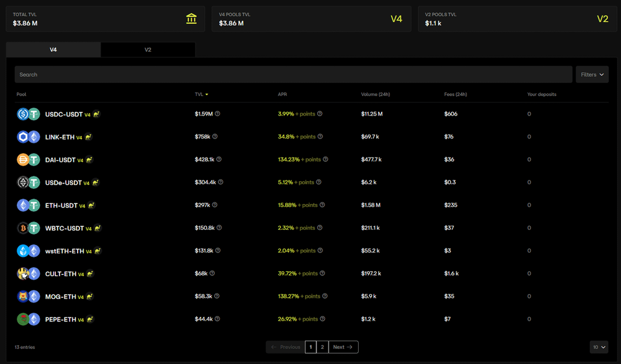The height and width of the screenshot is (364, 621).
Task: Click APR info icon for DAI-USDT row
Action: (x=326, y=159)
